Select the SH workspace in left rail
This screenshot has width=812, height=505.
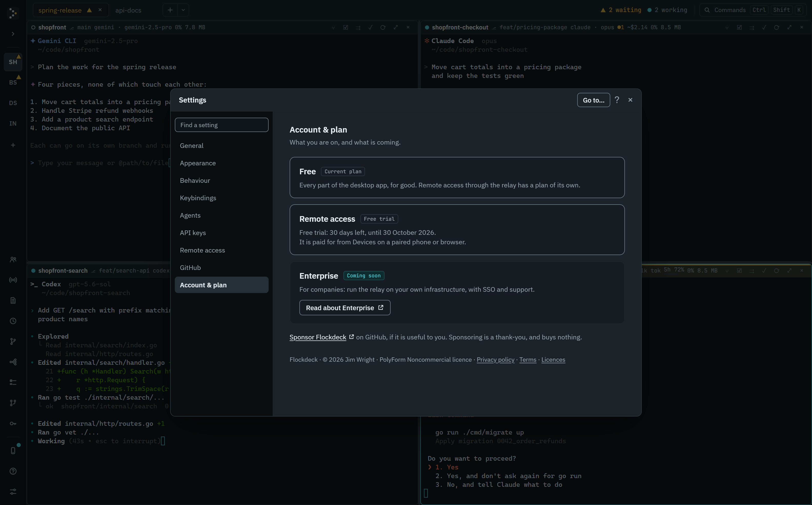point(13,62)
